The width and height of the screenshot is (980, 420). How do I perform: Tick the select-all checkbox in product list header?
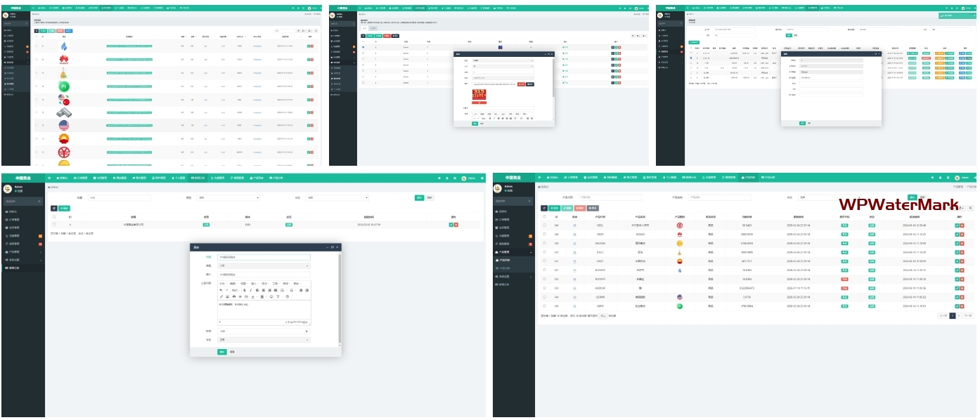click(x=543, y=216)
